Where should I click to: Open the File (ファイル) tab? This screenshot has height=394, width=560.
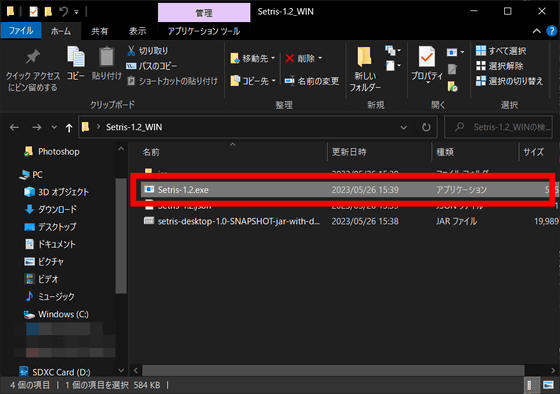21,31
